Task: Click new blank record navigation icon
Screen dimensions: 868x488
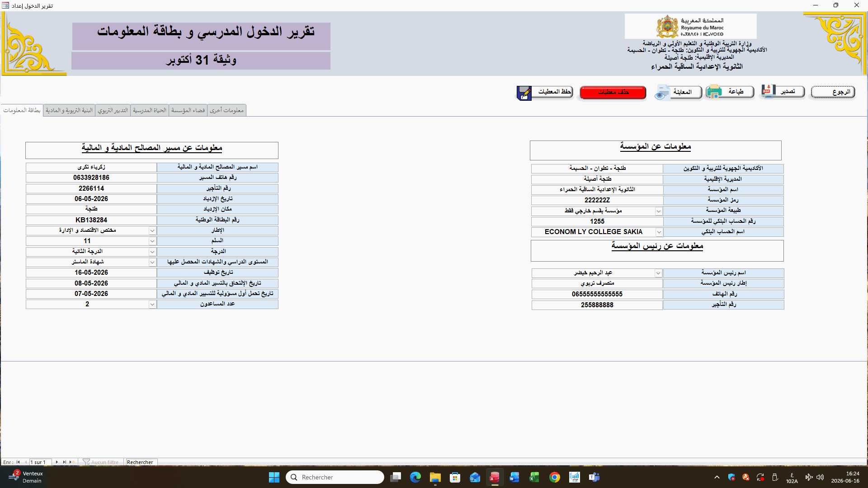Action: pyautogui.click(x=71, y=462)
